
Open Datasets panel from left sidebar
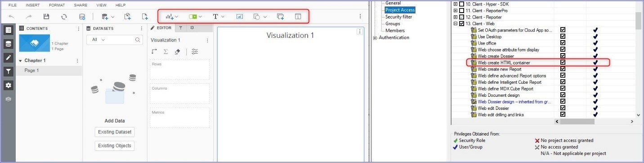(8, 44)
